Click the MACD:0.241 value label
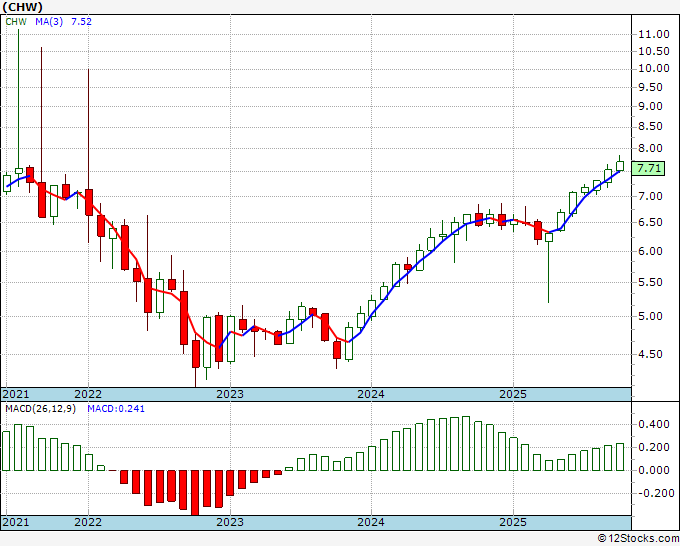The image size is (680, 546). click(116, 409)
